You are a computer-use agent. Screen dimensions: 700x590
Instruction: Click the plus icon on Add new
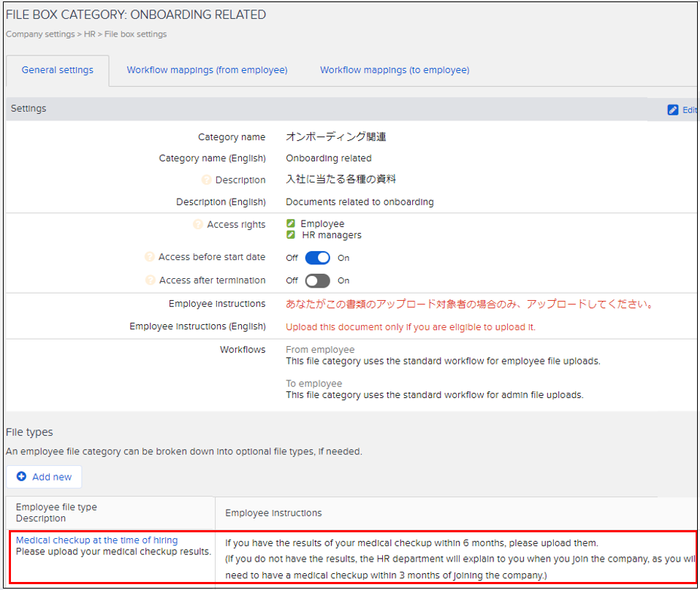point(21,477)
